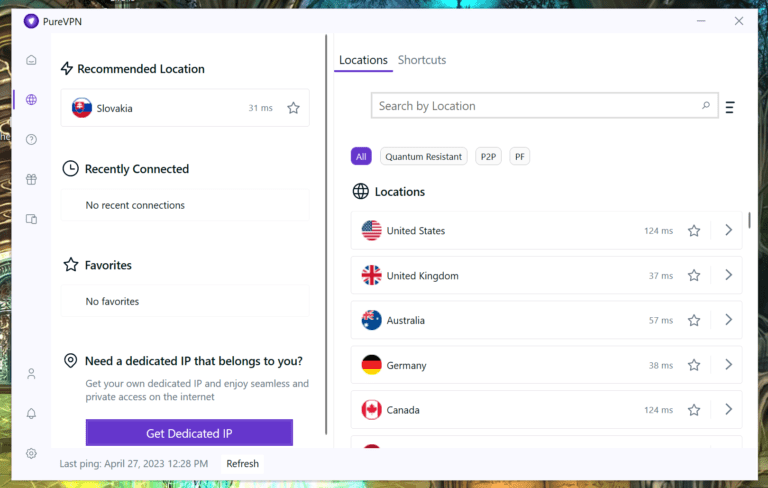Open the notifications bell icon

click(x=31, y=414)
